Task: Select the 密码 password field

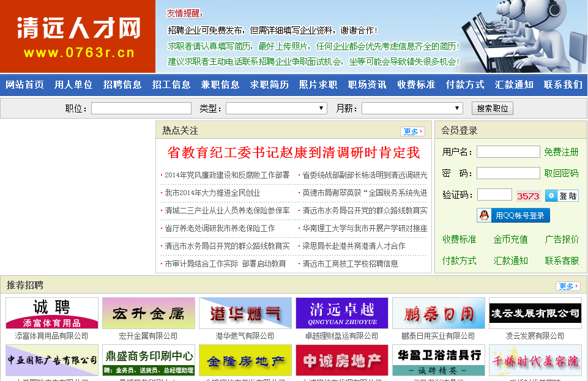Action: tap(508, 173)
